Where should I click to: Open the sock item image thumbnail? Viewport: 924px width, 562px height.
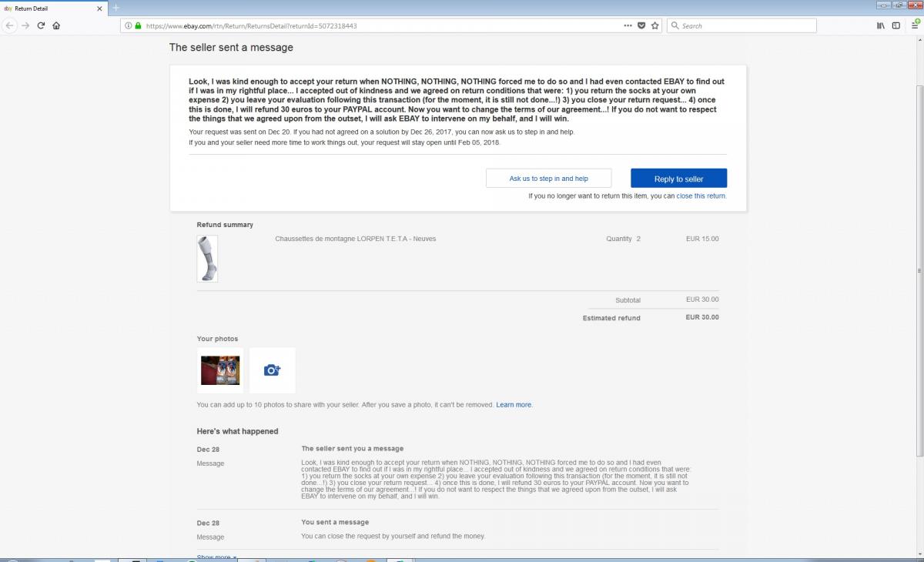click(x=207, y=259)
